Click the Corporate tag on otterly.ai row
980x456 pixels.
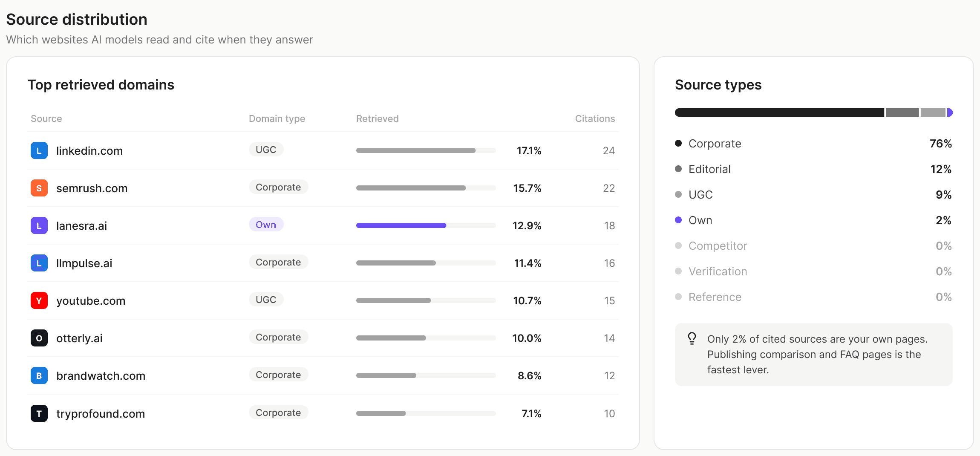tap(278, 337)
